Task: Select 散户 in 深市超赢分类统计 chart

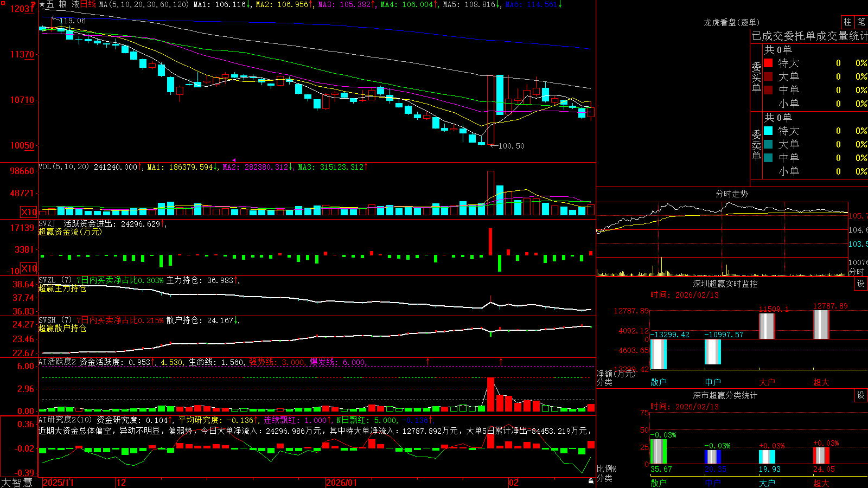Action: [x=659, y=483]
